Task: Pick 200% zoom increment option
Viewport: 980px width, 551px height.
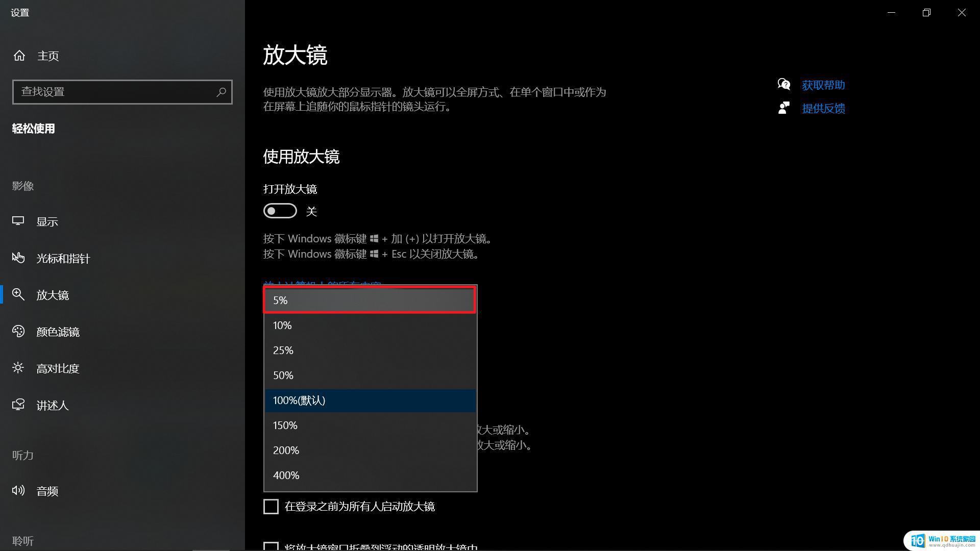Action: click(370, 450)
